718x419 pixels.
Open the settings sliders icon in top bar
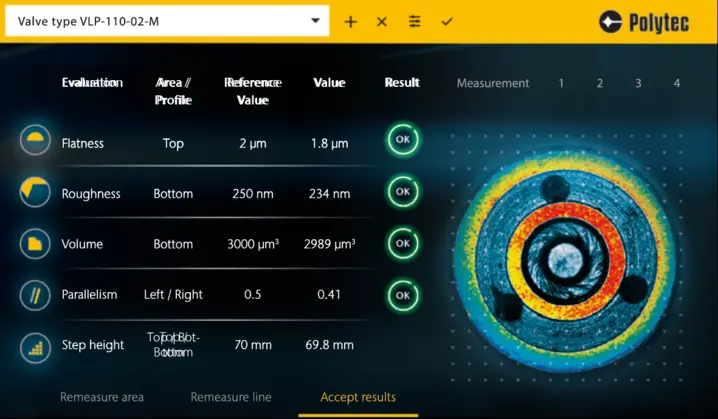coord(414,22)
